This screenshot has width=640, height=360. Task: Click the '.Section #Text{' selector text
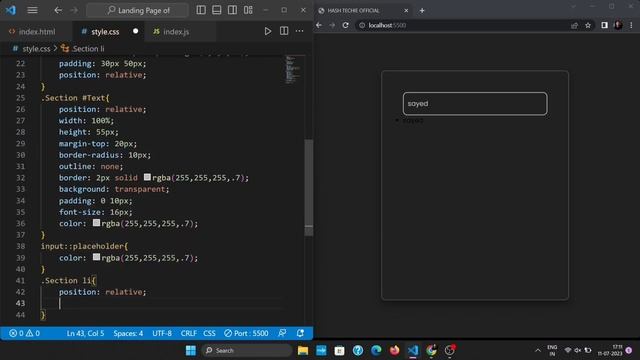(x=75, y=98)
